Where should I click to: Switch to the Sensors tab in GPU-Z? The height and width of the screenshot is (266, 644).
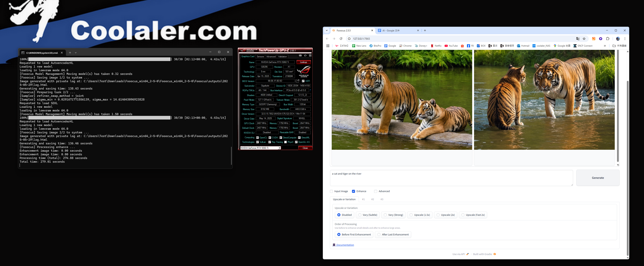(260, 56)
